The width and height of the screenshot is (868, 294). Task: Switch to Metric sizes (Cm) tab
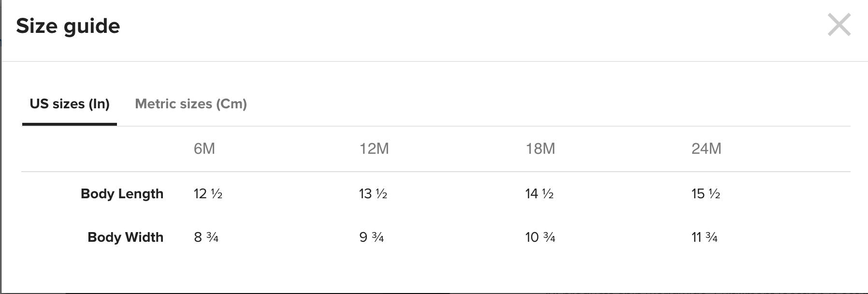click(191, 103)
